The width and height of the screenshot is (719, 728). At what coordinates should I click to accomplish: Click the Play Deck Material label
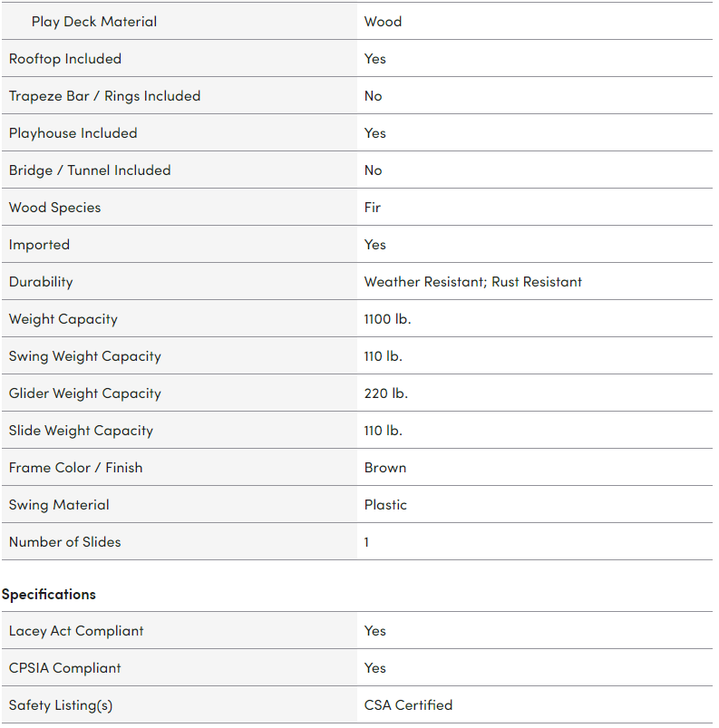(x=93, y=22)
